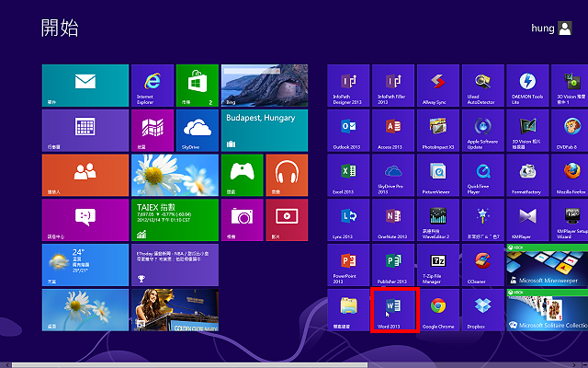Open the Messaging tile

85,220
